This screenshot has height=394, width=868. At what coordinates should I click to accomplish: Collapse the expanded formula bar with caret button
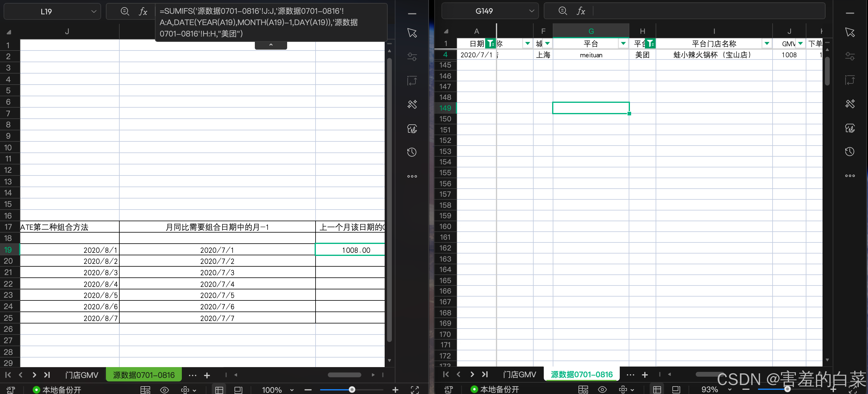pyautogui.click(x=271, y=45)
